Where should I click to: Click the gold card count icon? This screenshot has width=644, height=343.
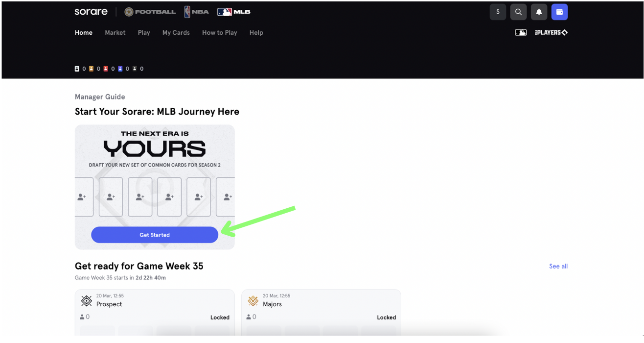coord(91,69)
